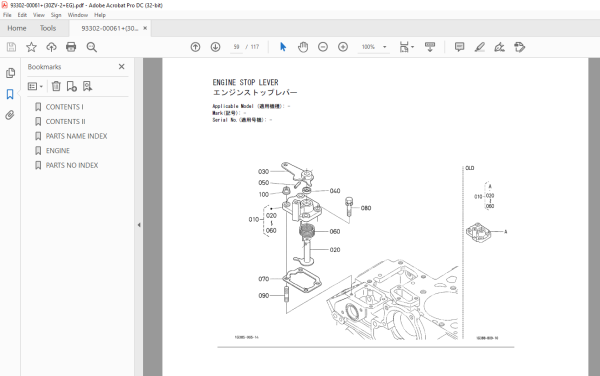Zoom in with the plus circle

point(343,47)
